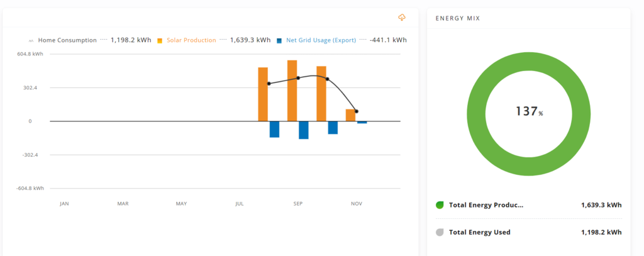
Task: Select the October blue net grid export bar
Action: 333,128
